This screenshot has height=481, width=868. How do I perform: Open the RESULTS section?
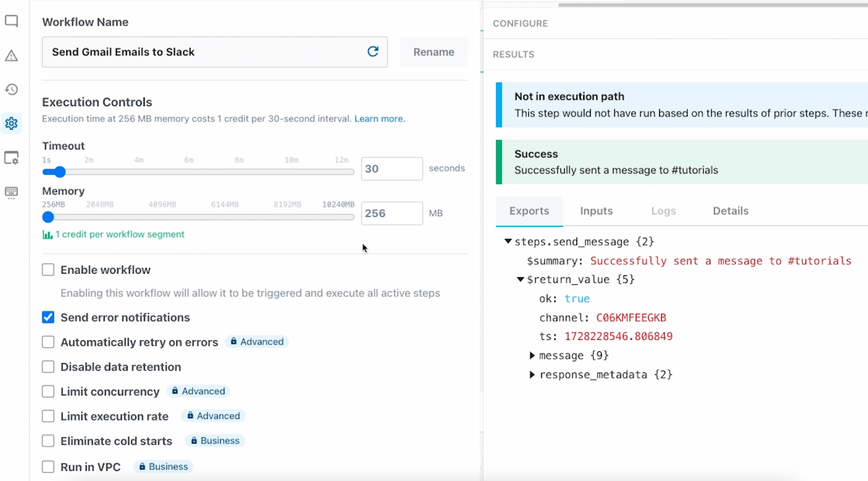pyautogui.click(x=513, y=54)
